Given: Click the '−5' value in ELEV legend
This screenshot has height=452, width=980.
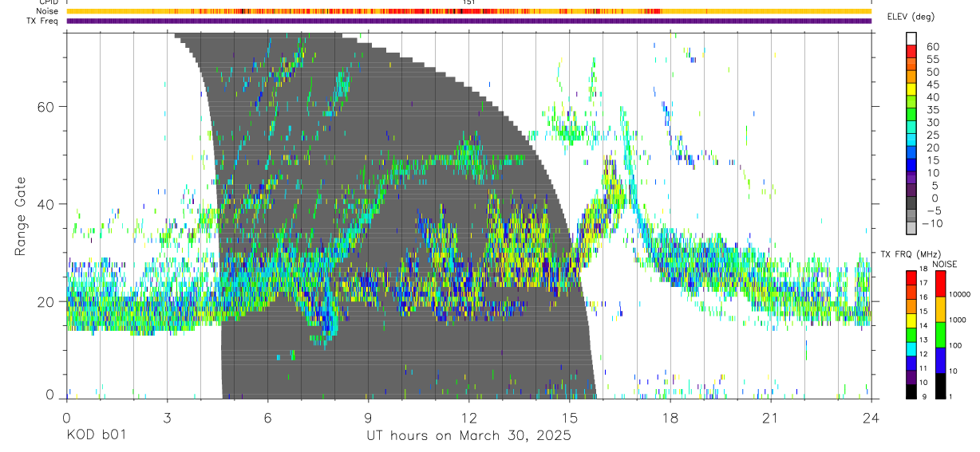Looking at the screenshot, I should pos(934,210).
